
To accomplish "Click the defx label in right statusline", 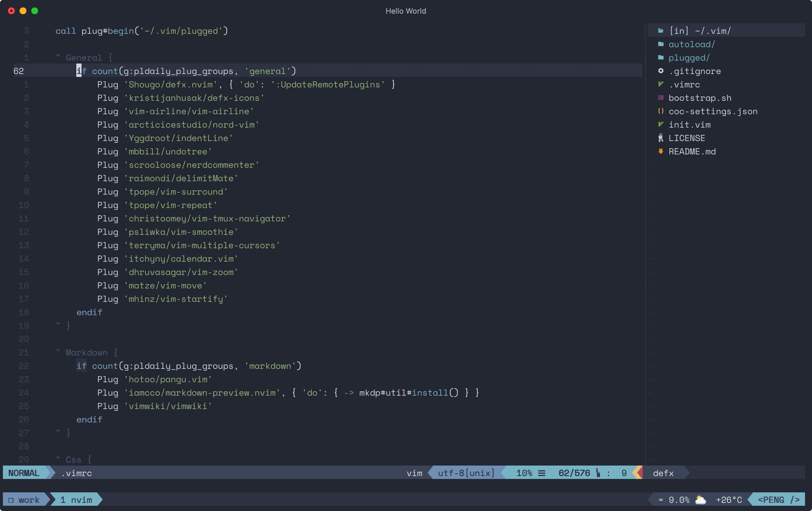I will coord(663,473).
